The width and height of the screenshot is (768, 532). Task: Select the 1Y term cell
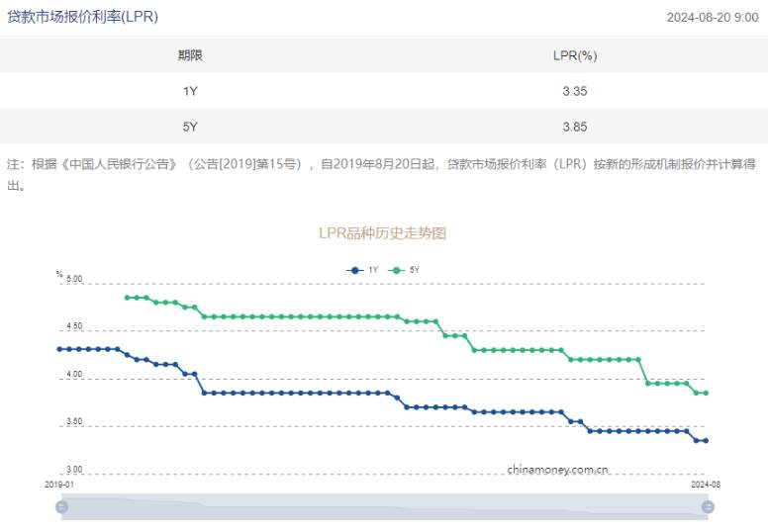point(190,91)
